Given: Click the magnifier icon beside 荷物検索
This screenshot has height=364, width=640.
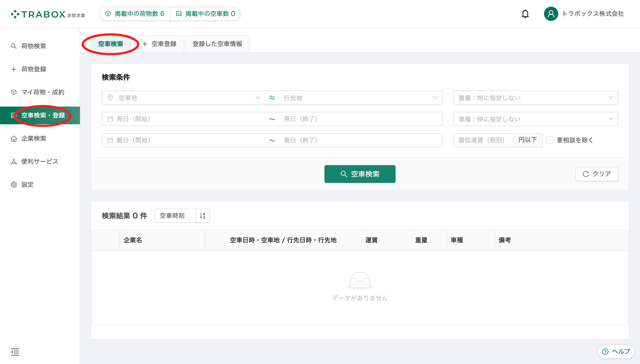Looking at the screenshot, I should pos(14,46).
